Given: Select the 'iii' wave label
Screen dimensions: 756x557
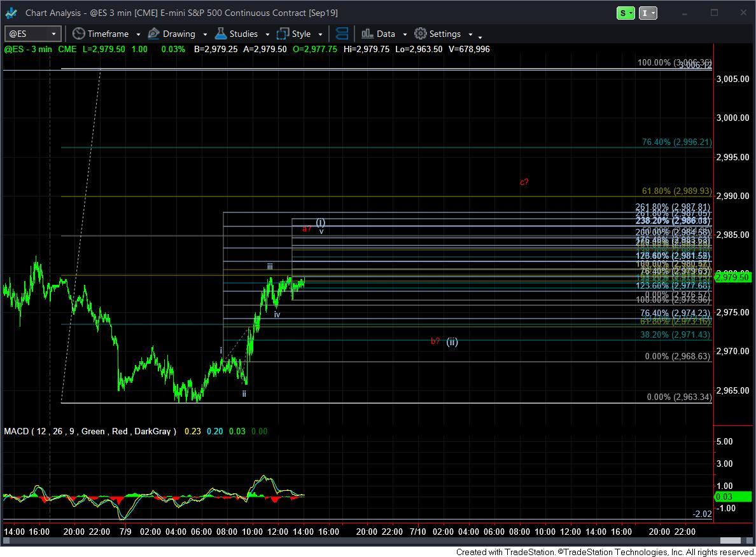Looking at the screenshot, I should click(270, 266).
